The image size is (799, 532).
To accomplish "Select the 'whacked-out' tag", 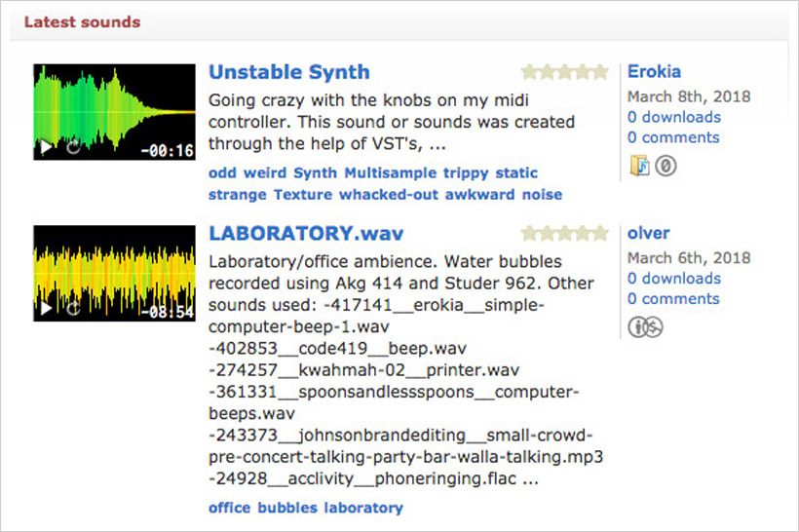I will pyautogui.click(x=388, y=194).
